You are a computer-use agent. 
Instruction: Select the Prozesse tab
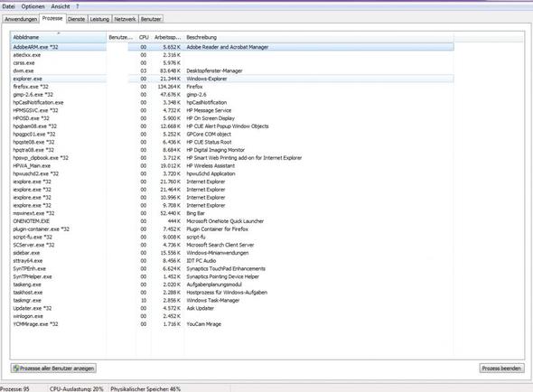(52, 18)
